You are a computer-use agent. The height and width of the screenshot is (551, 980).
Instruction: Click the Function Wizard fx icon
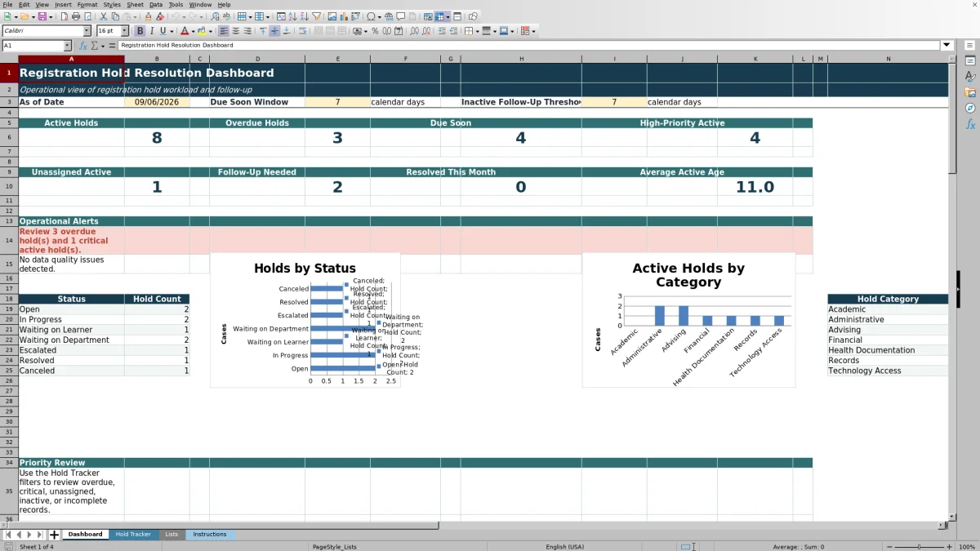[83, 46]
